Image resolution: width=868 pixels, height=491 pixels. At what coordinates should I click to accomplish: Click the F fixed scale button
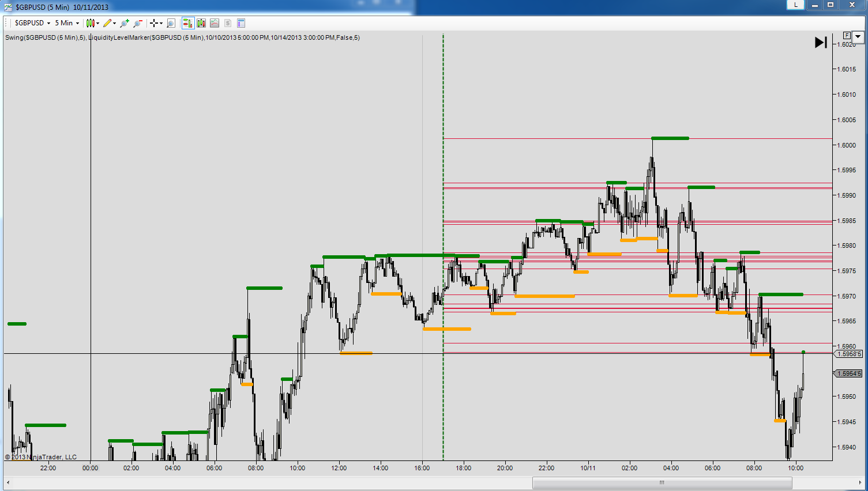tap(847, 36)
